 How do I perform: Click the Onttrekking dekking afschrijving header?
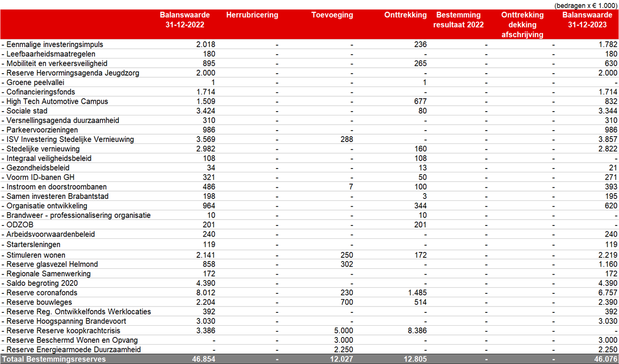[x=522, y=25]
